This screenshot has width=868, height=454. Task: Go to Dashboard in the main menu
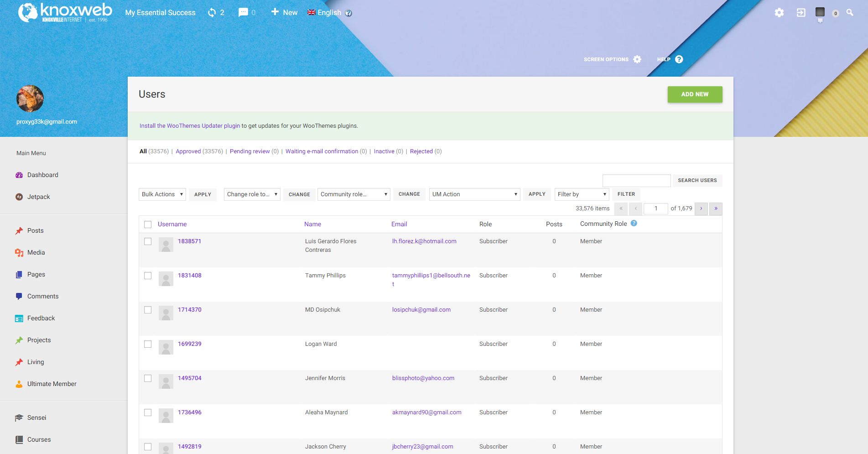42,175
